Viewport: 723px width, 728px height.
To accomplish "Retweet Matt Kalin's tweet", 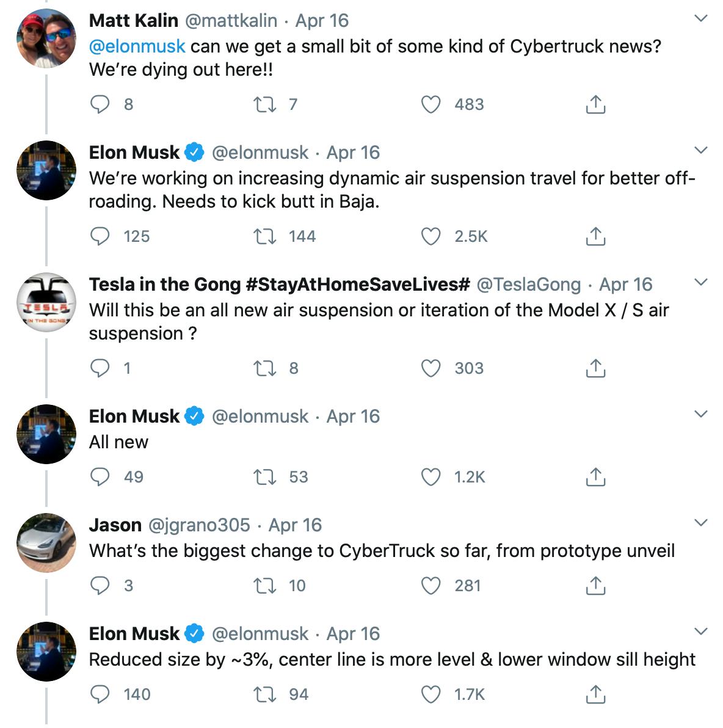I will coord(265,104).
